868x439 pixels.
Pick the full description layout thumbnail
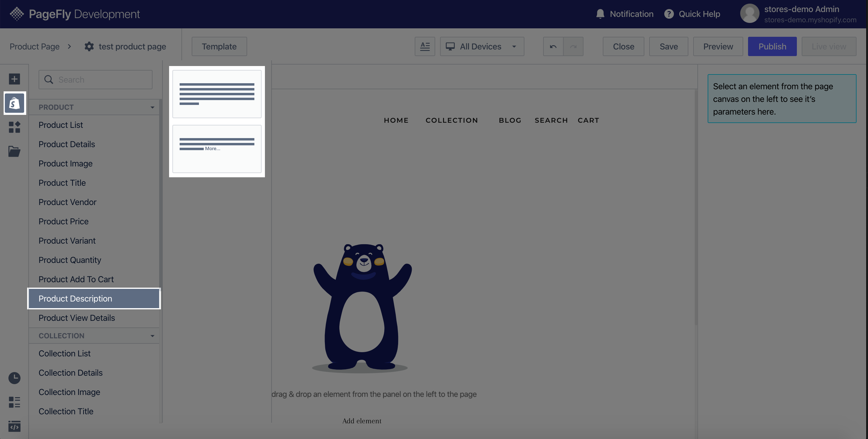217,94
